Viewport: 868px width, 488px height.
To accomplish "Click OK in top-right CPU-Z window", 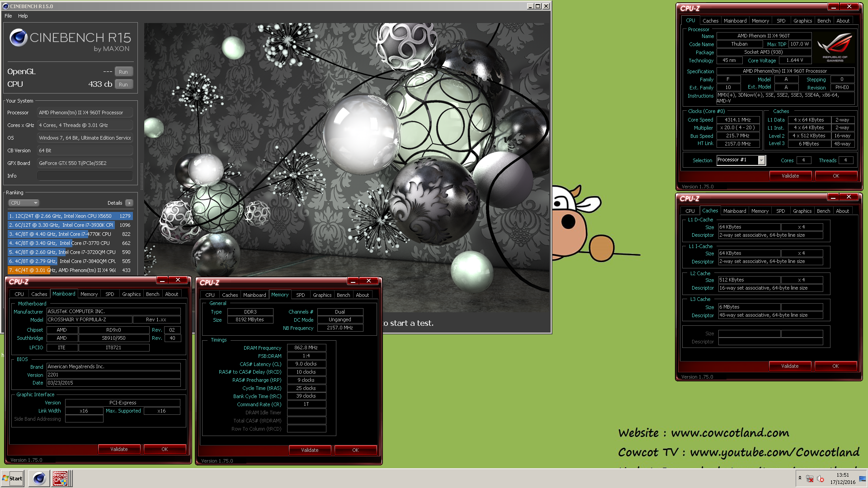I will [836, 176].
